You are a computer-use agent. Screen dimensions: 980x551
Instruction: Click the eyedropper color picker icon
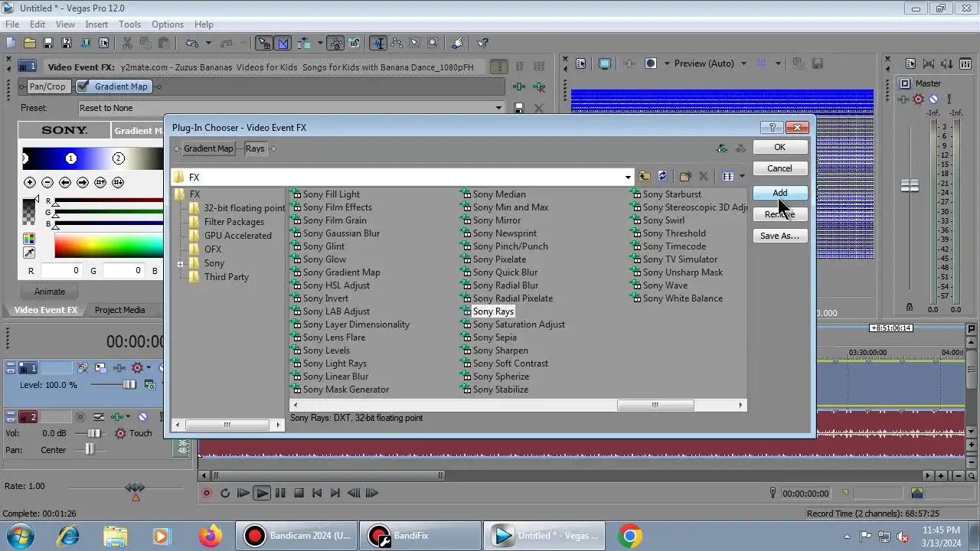tap(29, 253)
